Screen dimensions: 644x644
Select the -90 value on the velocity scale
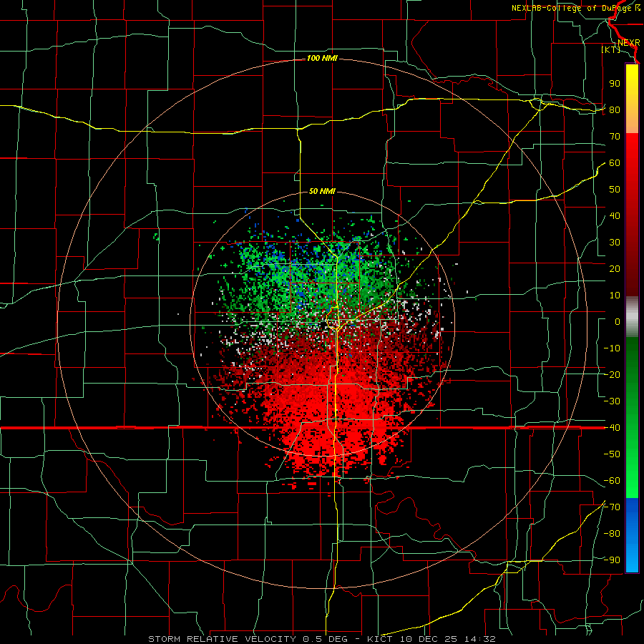coord(612,560)
